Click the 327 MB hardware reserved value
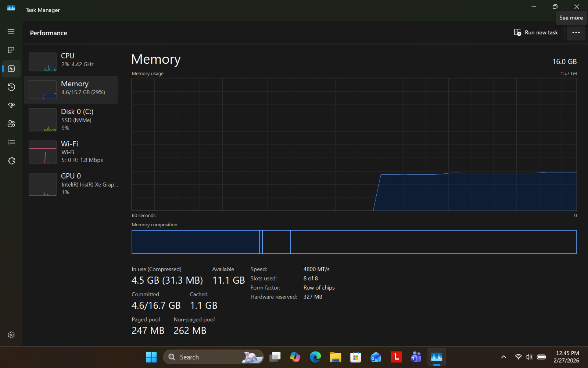This screenshot has width=588, height=368. (313, 297)
